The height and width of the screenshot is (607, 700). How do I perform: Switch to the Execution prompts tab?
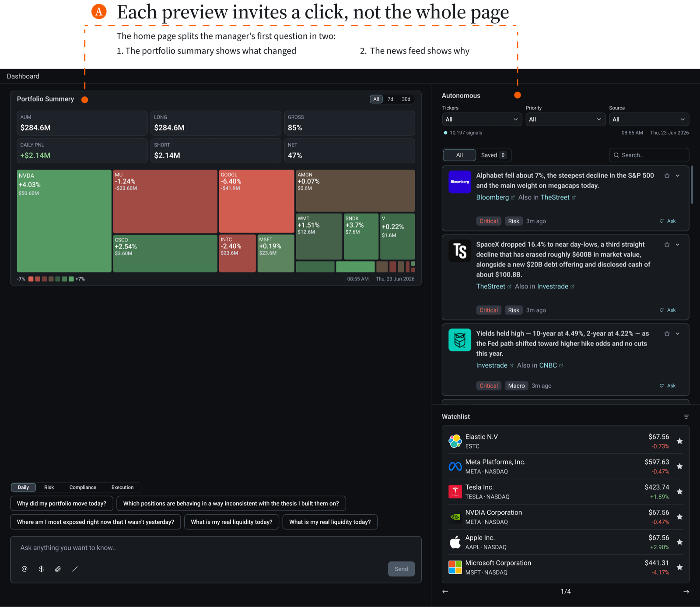pyautogui.click(x=122, y=488)
